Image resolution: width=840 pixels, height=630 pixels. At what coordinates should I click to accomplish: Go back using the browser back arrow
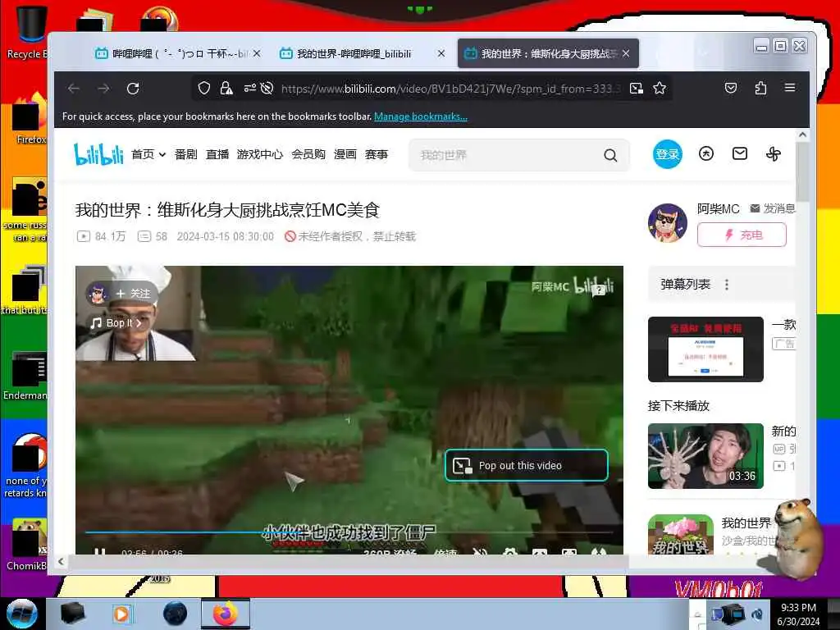(x=74, y=89)
